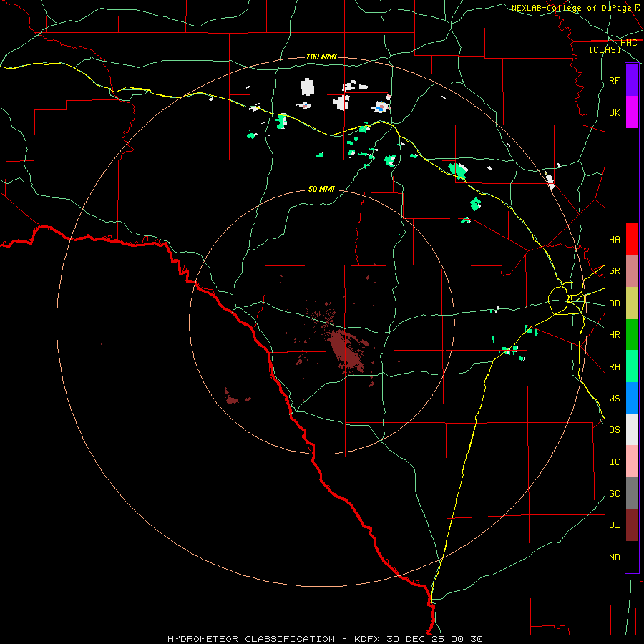Click the 100 NMI range ring label

pos(321,57)
